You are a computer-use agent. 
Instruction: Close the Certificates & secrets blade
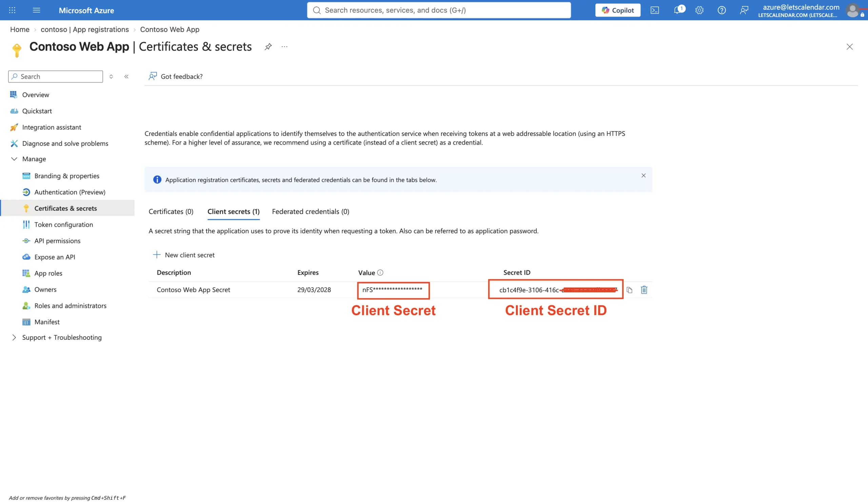coord(849,46)
